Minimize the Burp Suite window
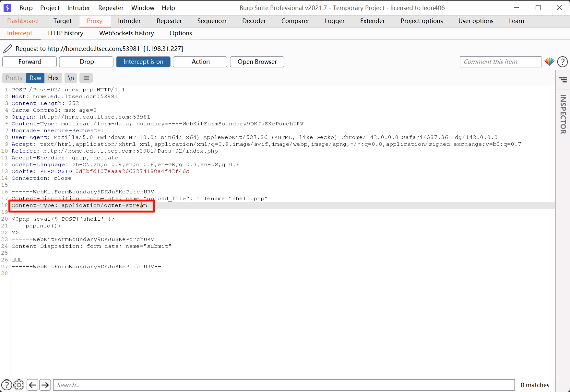 [517, 8]
